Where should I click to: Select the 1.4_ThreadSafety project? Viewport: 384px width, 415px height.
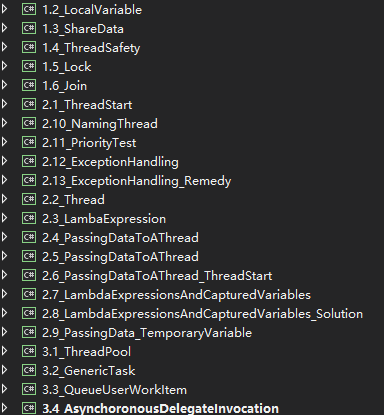click(91, 48)
